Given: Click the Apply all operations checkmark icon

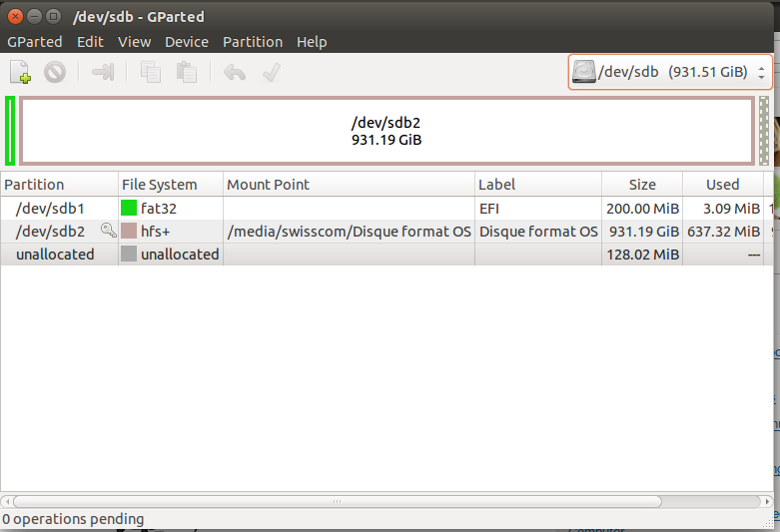Looking at the screenshot, I should click(271, 72).
